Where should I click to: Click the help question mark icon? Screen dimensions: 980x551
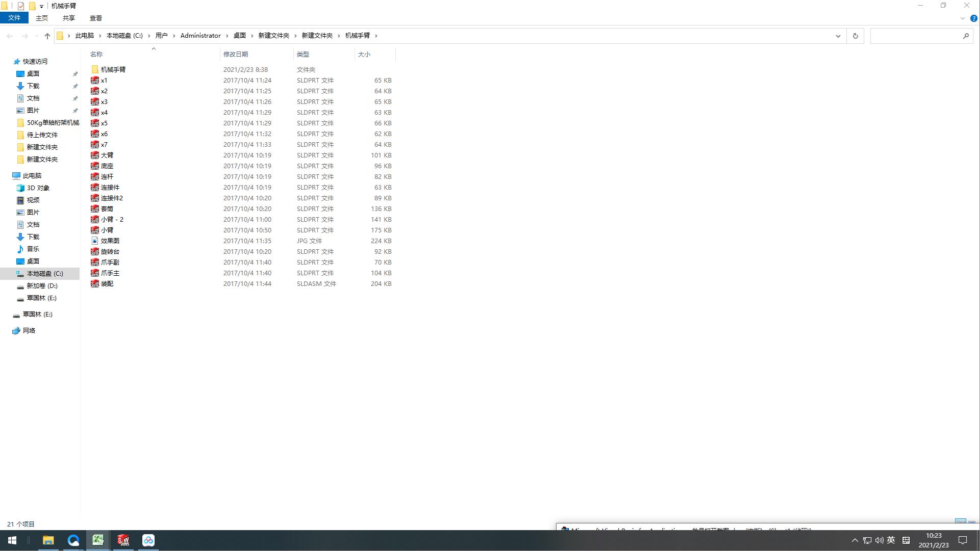point(973,18)
